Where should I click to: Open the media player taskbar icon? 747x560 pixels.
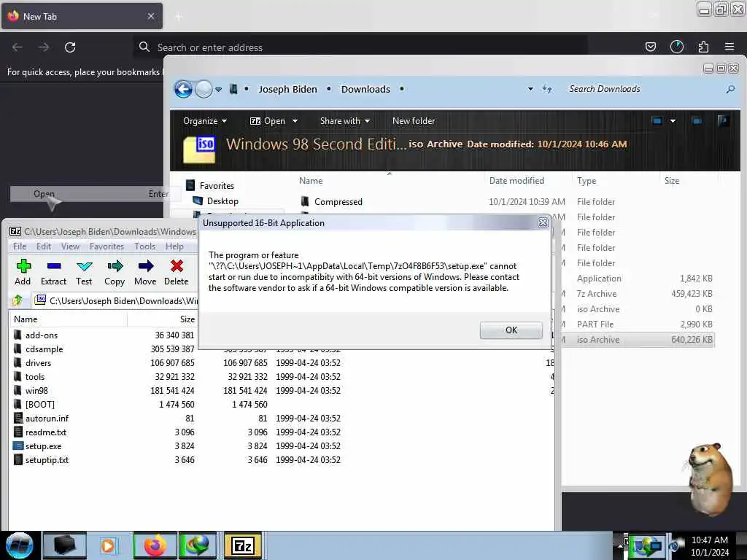point(108,545)
